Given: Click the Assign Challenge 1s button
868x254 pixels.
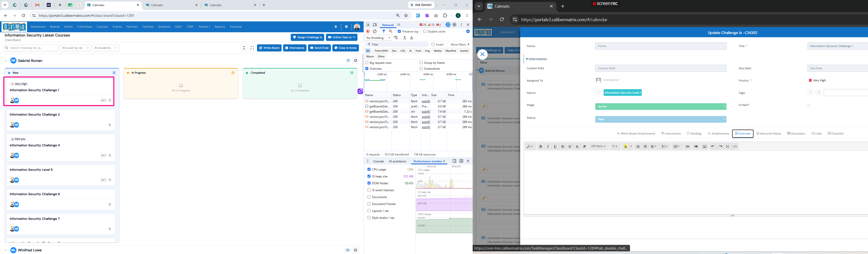Looking at the screenshot, I should pos(307,37).
